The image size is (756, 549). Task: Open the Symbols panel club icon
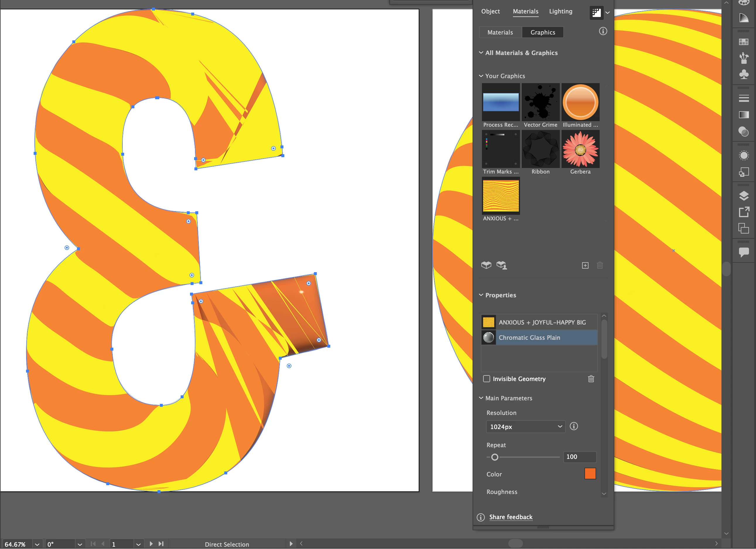click(744, 74)
